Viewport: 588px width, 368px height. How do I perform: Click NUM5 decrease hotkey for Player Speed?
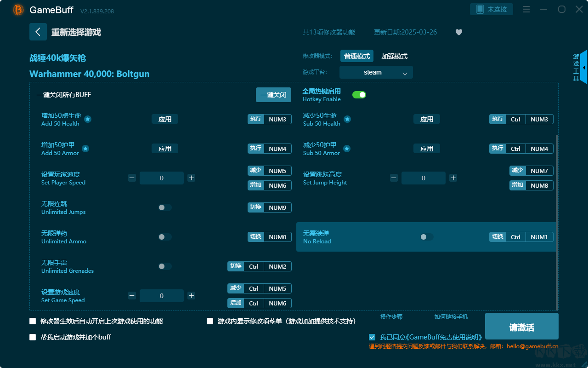point(270,171)
